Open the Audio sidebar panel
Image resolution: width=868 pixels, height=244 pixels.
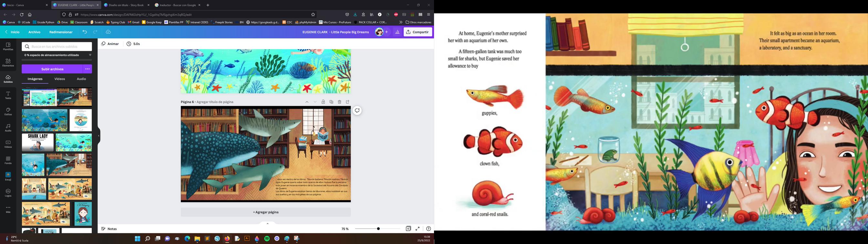coord(8,128)
